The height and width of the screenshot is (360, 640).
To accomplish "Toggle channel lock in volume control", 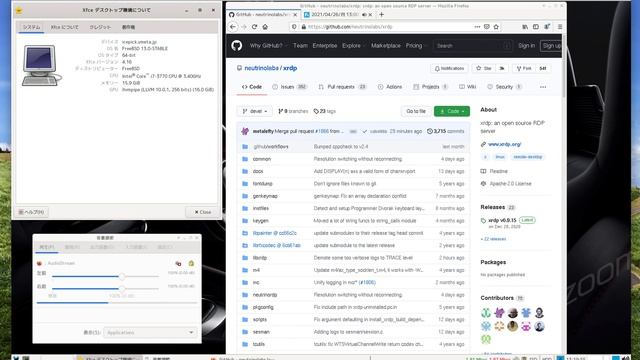I will 191,263.
